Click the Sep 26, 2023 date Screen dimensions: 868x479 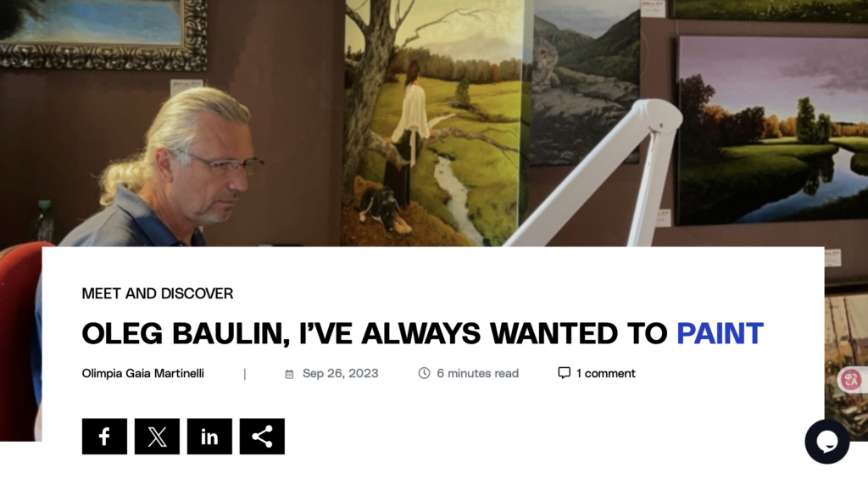point(341,373)
